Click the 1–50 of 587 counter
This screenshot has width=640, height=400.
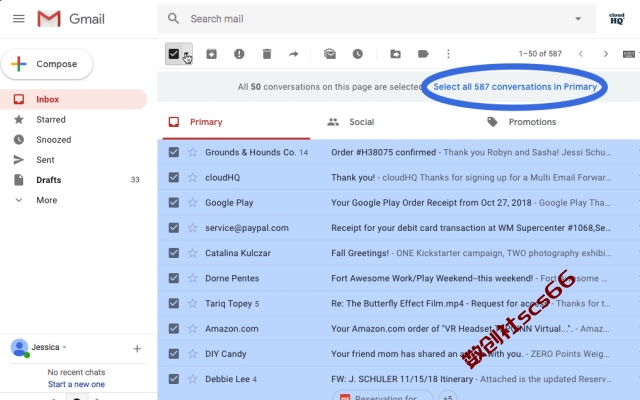(540, 54)
